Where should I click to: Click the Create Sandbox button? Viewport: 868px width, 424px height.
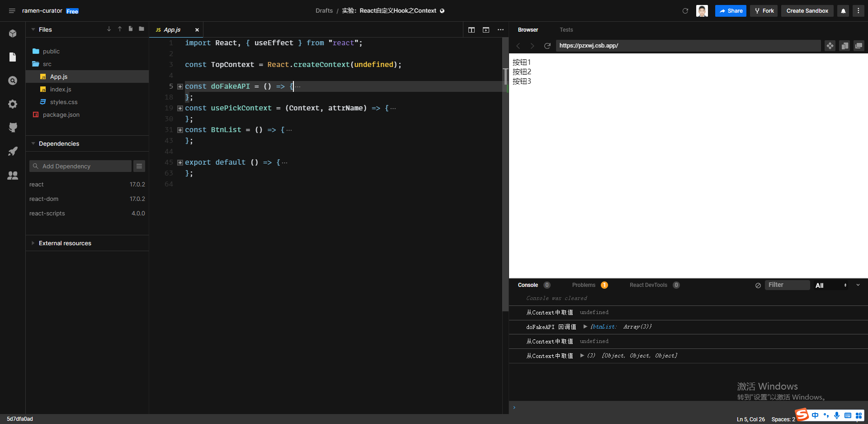[x=807, y=10]
